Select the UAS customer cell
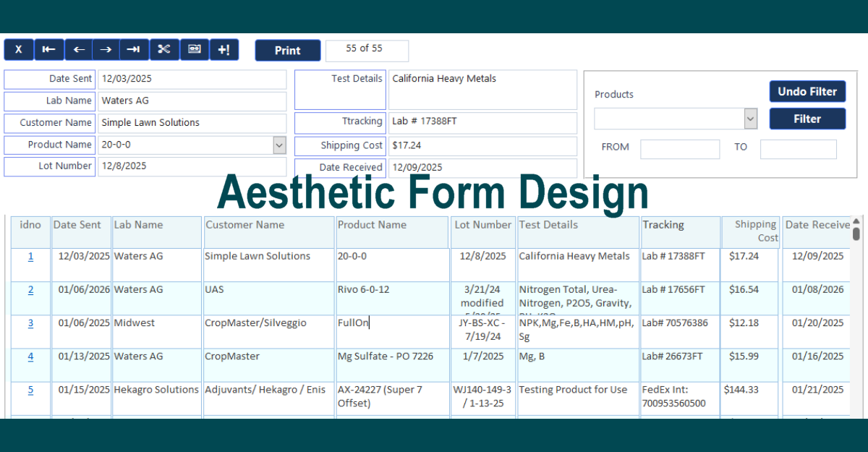The height and width of the screenshot is (452, 868). (268, 298)
